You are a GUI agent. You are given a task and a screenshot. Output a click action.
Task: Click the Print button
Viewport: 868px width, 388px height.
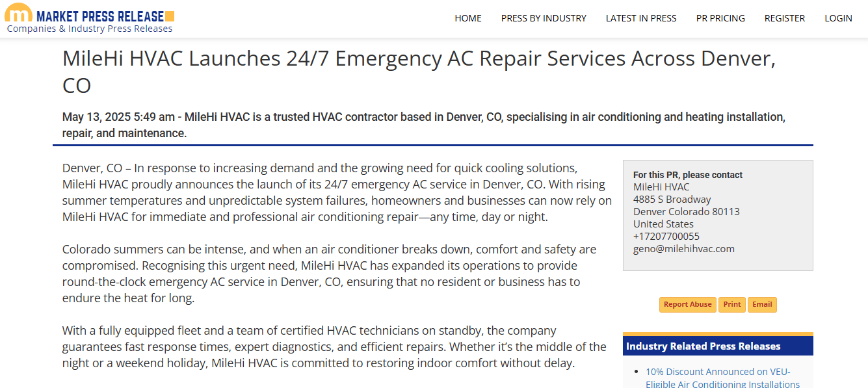[732, 304]
